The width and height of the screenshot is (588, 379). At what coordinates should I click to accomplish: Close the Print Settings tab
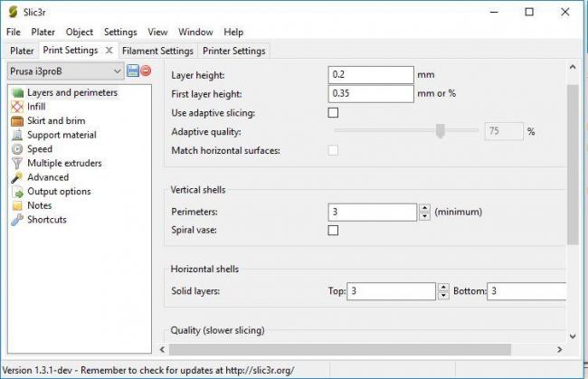tap(109, 51)
